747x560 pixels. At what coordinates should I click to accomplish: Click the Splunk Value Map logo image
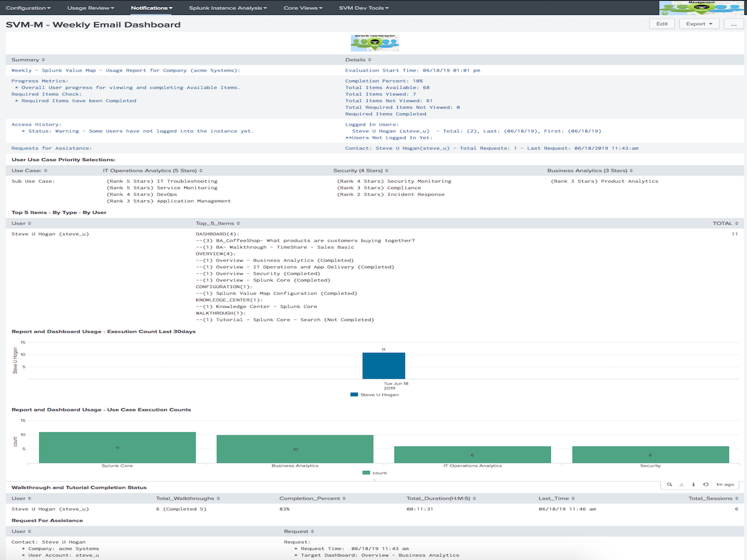(x=375, y=42)
